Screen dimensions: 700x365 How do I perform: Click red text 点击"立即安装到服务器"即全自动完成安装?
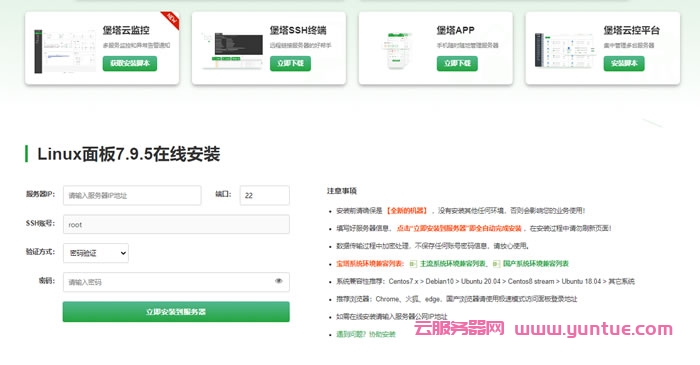point(459,228)
